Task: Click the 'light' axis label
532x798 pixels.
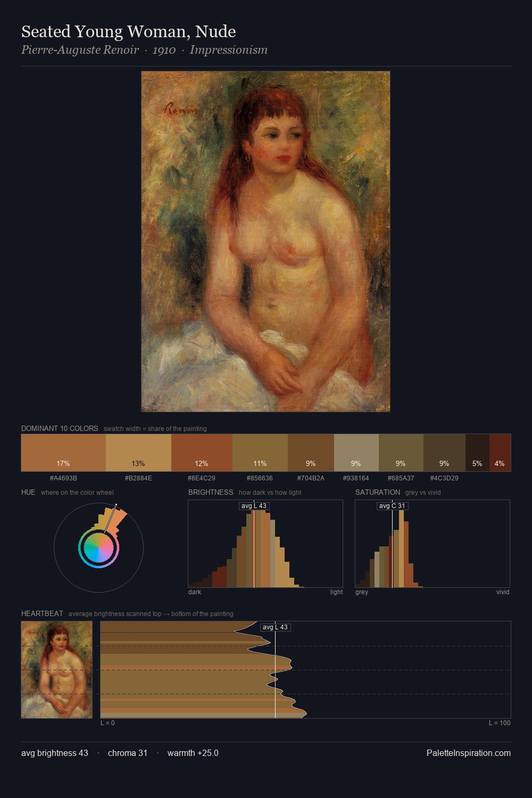Action: click(x=336, y=592)
